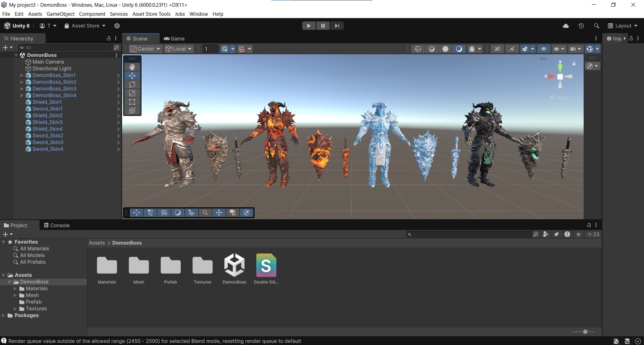Open the Asset Store Tools menu
644x345 pixels.
pyautogui.click(x=151, y=14)
